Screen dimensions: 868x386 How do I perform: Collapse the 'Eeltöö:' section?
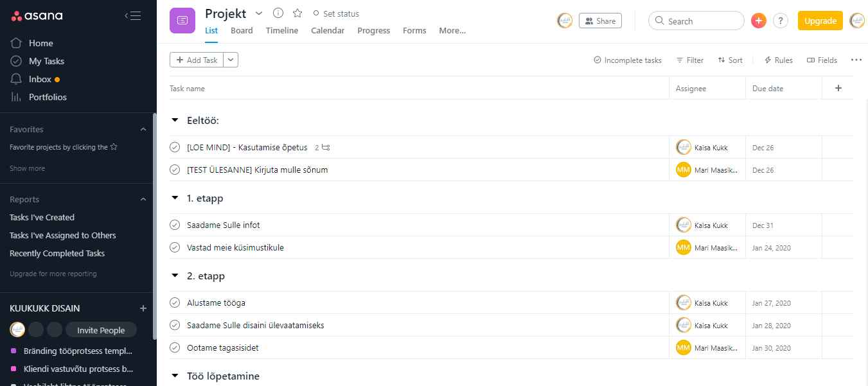click(175, 121)
